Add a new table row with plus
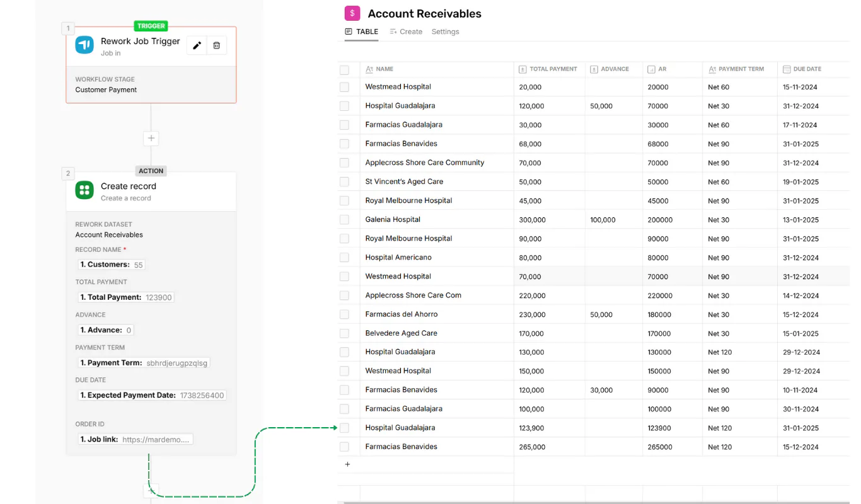861x504 pixels. (347, 464)
